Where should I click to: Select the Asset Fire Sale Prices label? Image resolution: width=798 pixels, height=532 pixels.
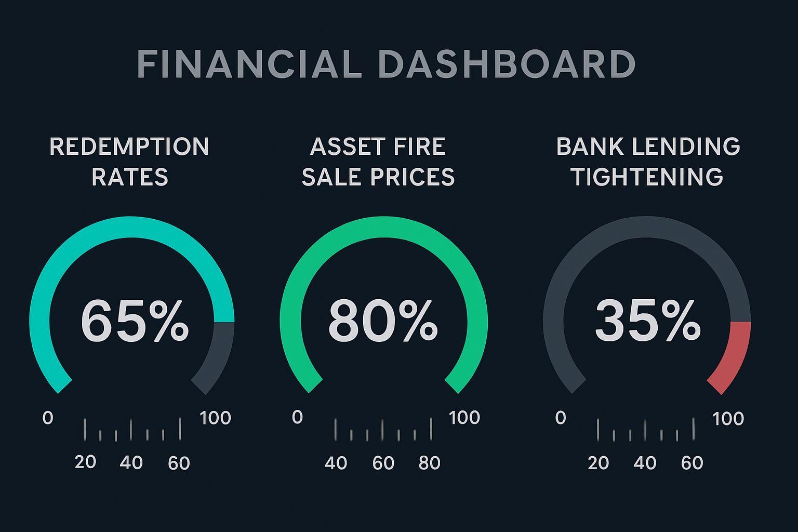click(378, 162)
